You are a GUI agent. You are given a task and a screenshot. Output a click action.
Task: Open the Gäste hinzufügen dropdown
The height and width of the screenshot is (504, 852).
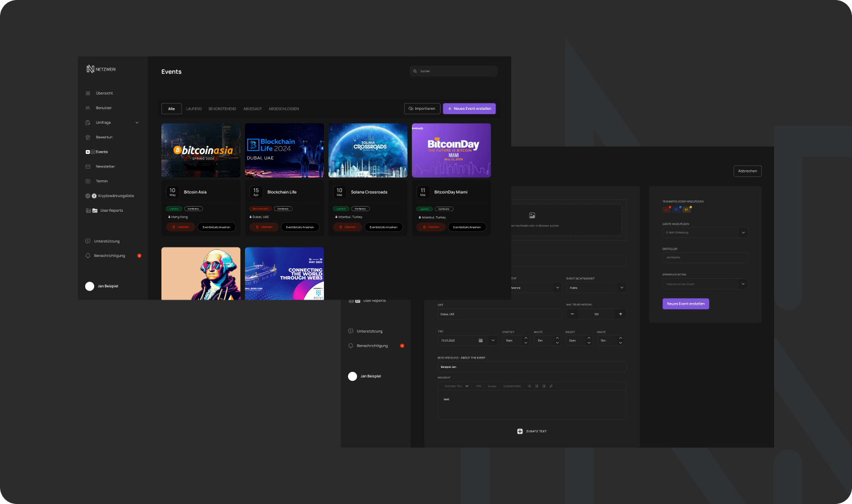pyautogui.click(x=705, y=232)
